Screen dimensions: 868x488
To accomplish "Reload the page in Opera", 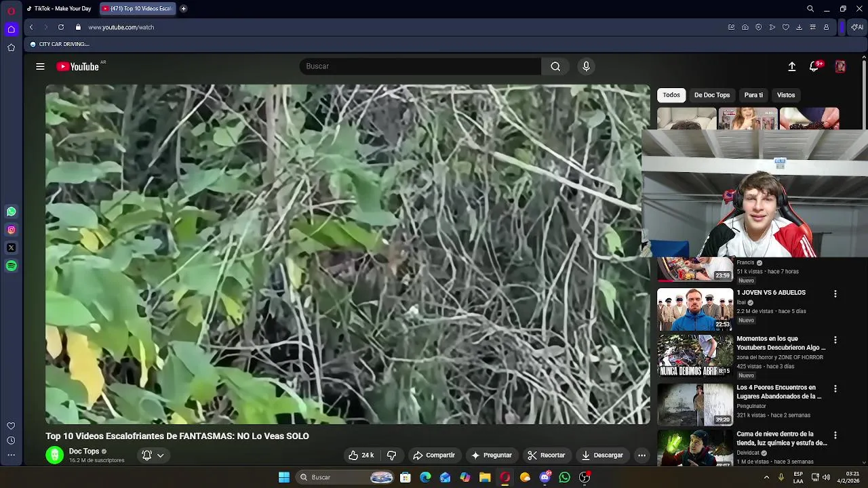I will 61,27.
